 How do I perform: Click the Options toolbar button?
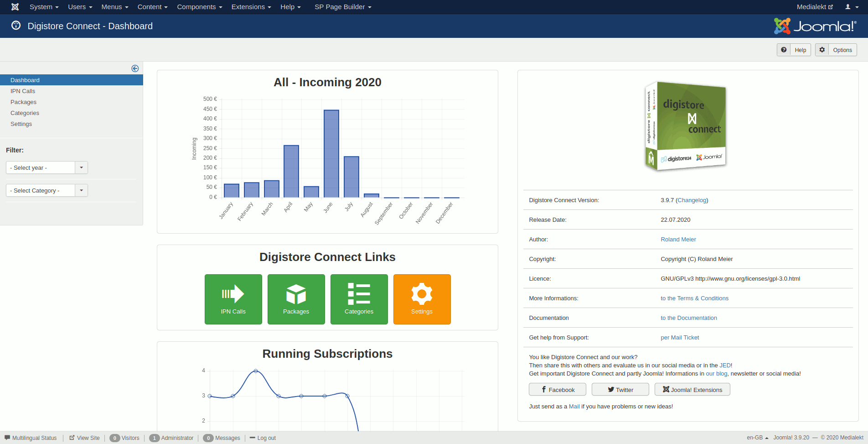click(836, 50)
